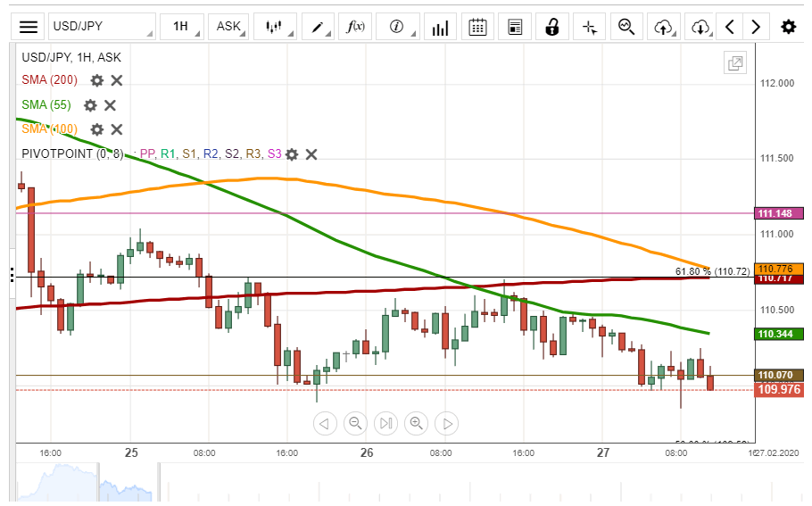Click the toolbar right arrow
This screenshot has width=812, height=506.
[756, 27]
